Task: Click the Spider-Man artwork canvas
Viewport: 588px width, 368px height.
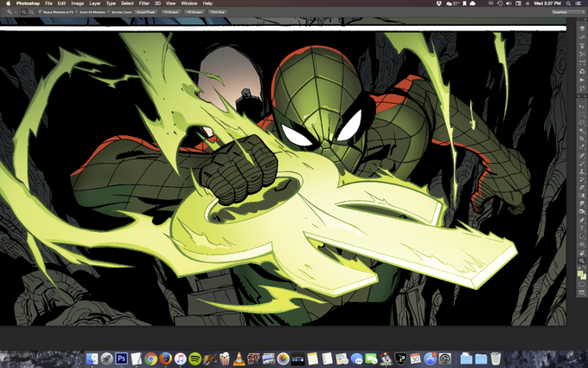Action: tap(283, 178)
